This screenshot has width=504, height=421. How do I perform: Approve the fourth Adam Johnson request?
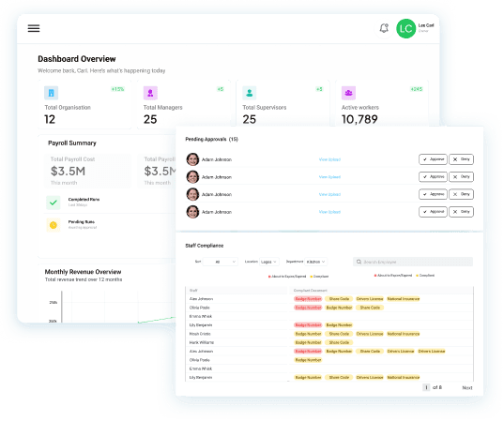tap(433, 212)
